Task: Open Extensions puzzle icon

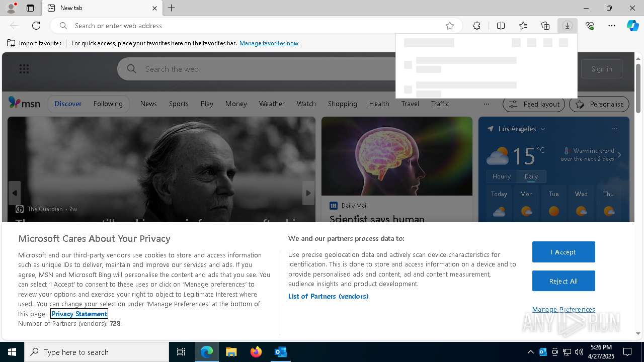Action: click(x=476, y=26)
